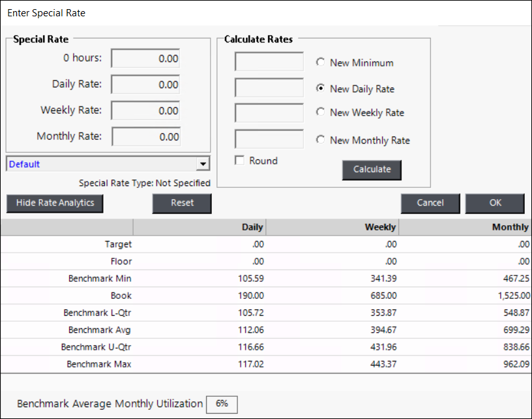Choose the New Weekly Rate radio button

pos(320,112)
